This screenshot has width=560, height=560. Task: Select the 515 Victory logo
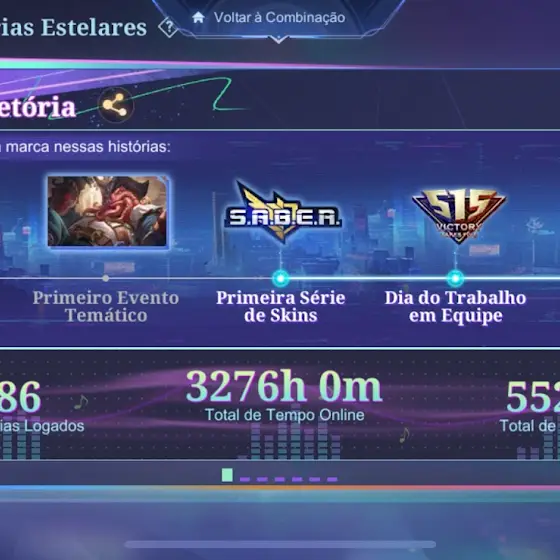coord(459,215)
